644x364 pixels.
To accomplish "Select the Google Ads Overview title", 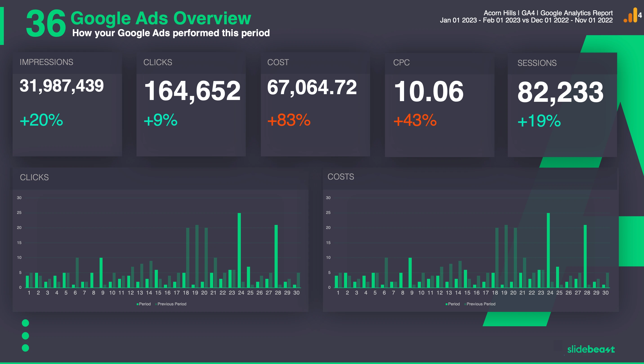I will (161, 18).
